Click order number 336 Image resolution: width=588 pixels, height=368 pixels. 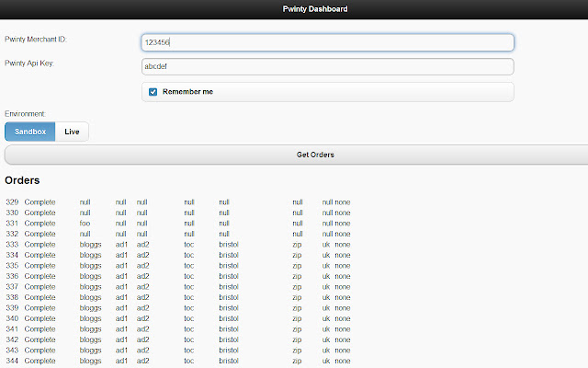point(12,276)
